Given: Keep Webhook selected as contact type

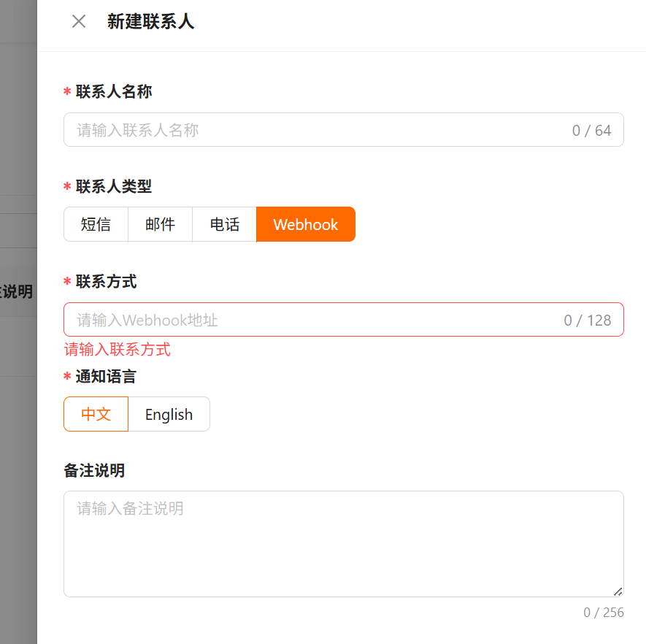Looking at the screenshot, I should (x=305, y=224).
